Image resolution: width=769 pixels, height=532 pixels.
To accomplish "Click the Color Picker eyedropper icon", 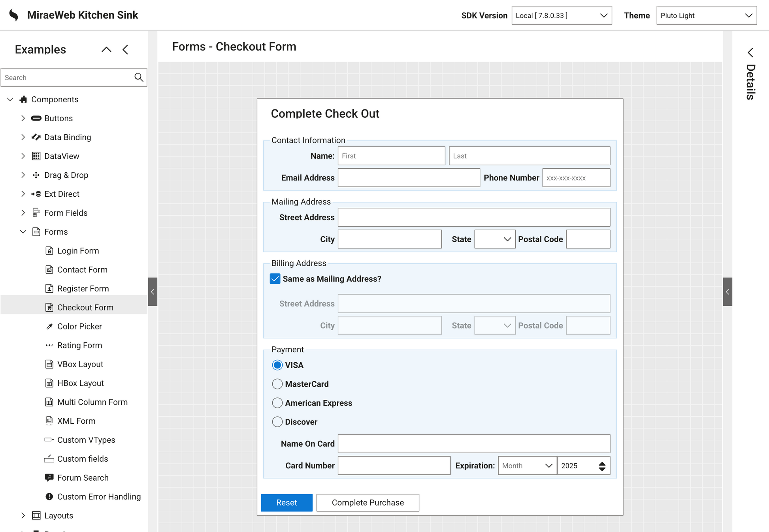I will click(49, 327).
